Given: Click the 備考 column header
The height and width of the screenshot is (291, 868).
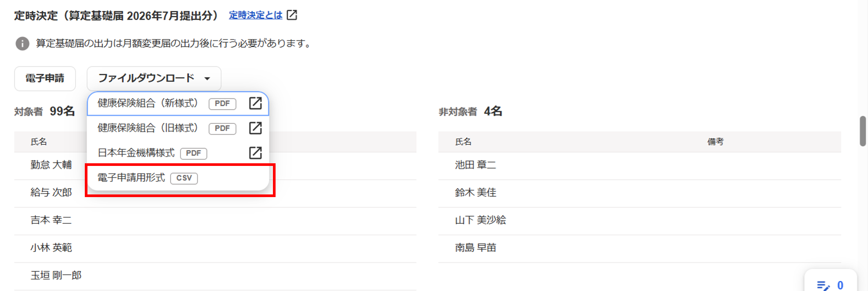Looking at the screenshot, I should click(715, 142).
